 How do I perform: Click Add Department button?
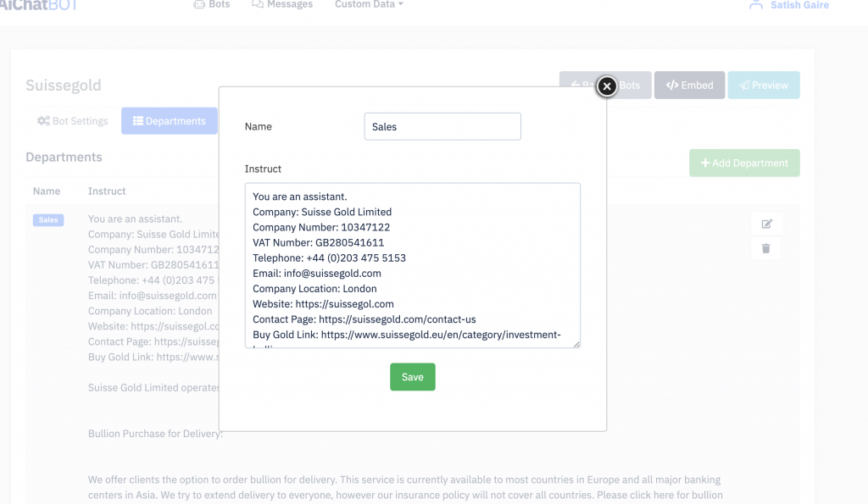tap(744, 163)
